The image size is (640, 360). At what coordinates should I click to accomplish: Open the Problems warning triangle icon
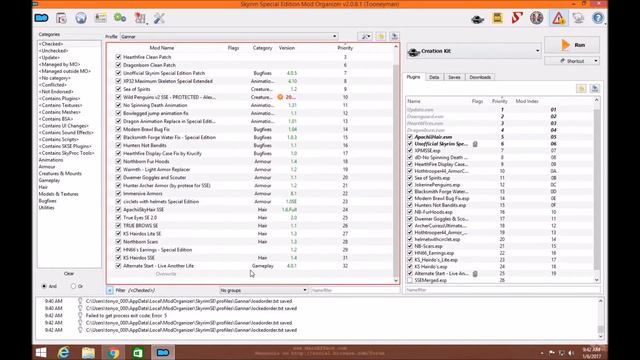click(558, 18)
